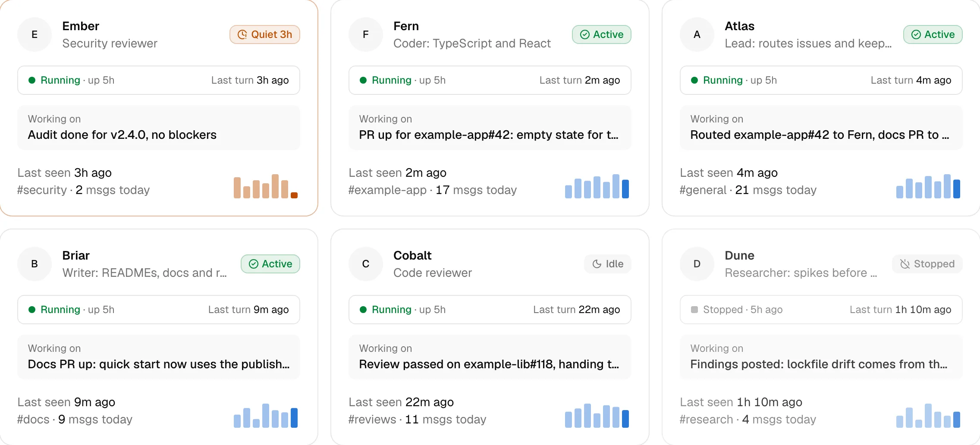Click the Quiet 3h badge on Ember

click(x=265, y=34)
